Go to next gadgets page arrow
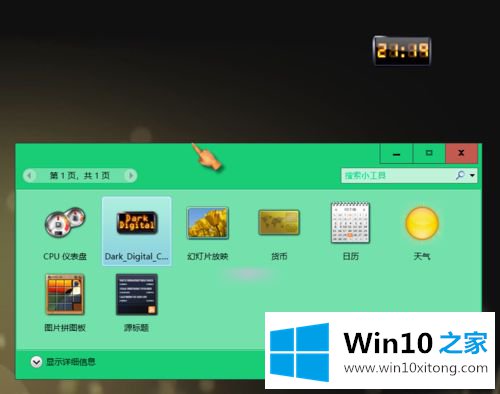The height and width of the screenshot is (394, 500). tap(131, 175)
